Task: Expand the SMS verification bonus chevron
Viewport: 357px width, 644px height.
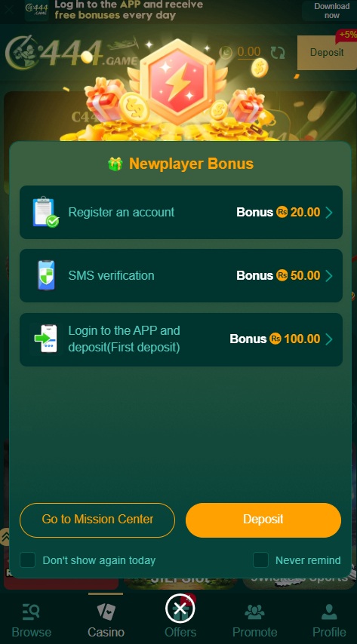Action: tap(328, 275)
